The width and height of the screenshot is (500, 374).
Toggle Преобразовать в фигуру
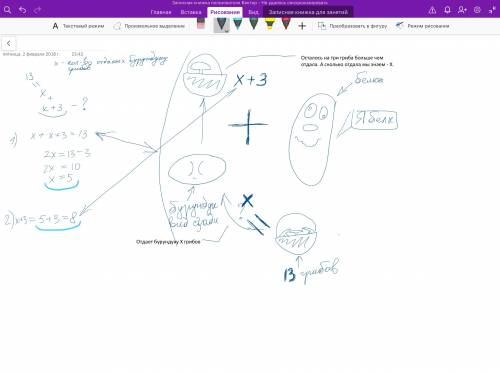[x=352, y=26]
